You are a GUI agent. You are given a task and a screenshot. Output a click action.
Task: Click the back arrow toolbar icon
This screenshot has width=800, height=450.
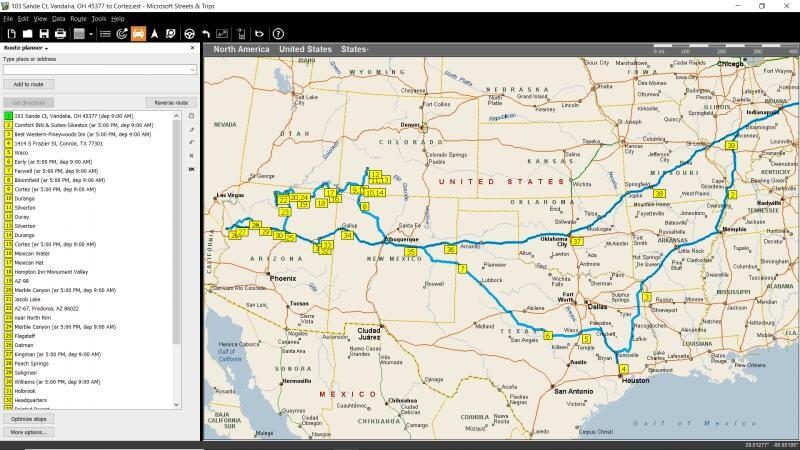coord(259,34)
